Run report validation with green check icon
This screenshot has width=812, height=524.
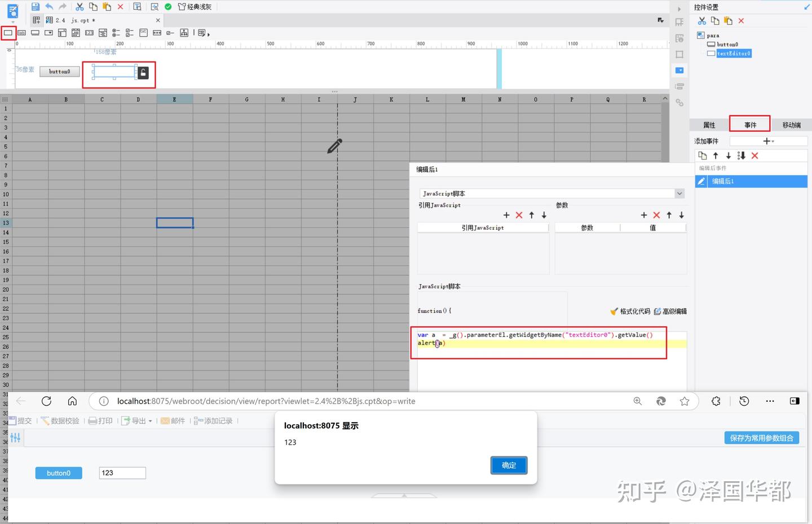tap(167, 6)
